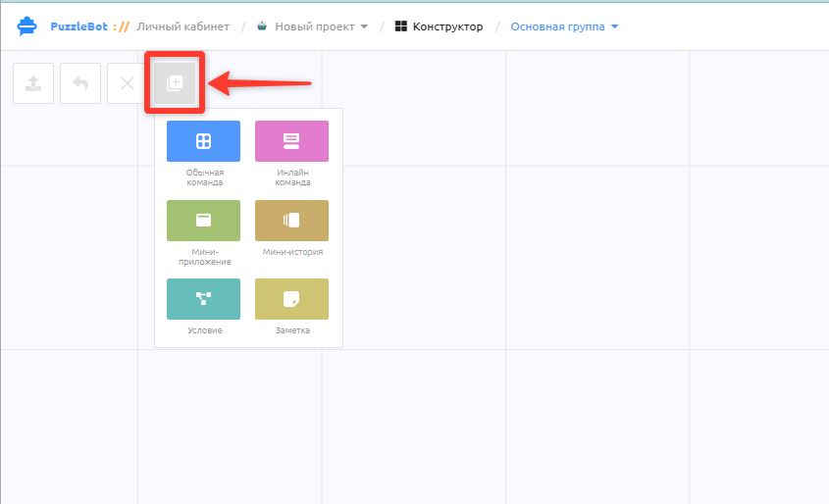Click the PuzzleBot logo icon
This screenshot has height=504, width=829.
26,25
